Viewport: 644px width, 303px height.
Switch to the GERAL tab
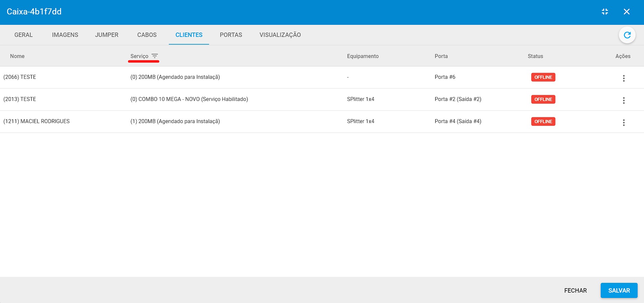click(23, 35)
